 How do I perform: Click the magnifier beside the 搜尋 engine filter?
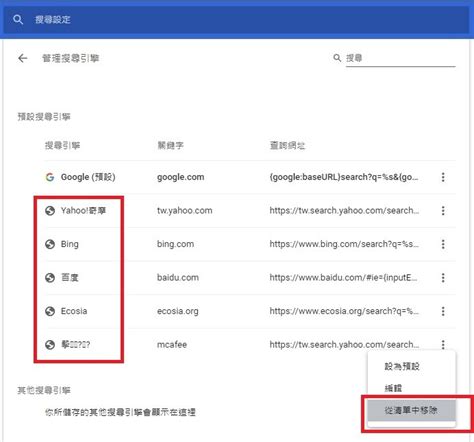click(337, 58)
